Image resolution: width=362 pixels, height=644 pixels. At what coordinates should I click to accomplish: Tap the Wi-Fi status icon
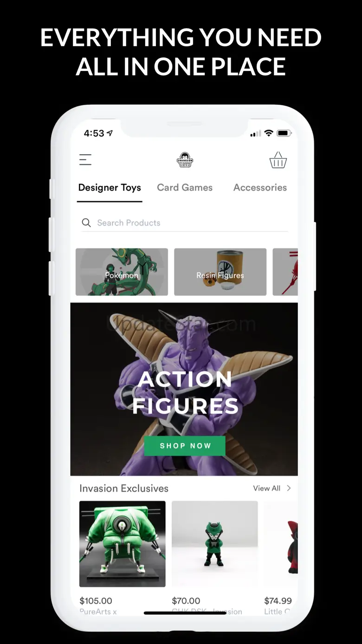[268, 133]
